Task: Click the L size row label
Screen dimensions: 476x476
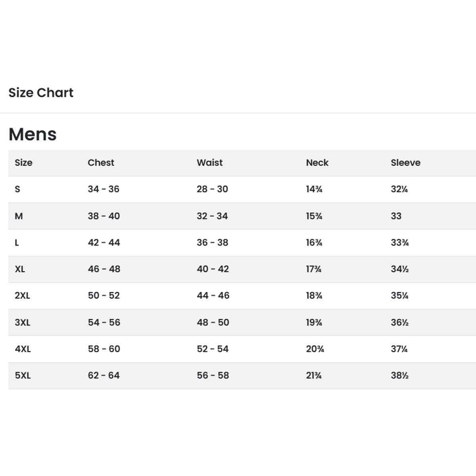Action: click(17, 243)
